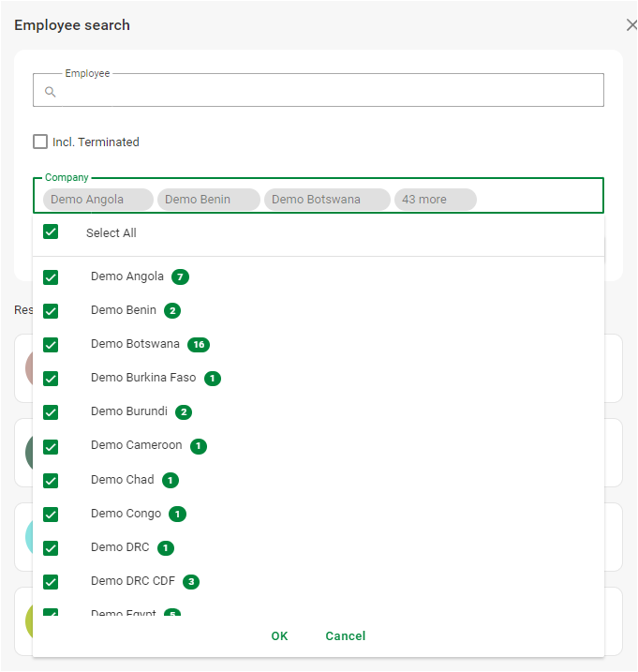Click the Demo DRC CDF count badge 3
The height and width of the screenshot is (672, 638).
(x=191, y=582)
